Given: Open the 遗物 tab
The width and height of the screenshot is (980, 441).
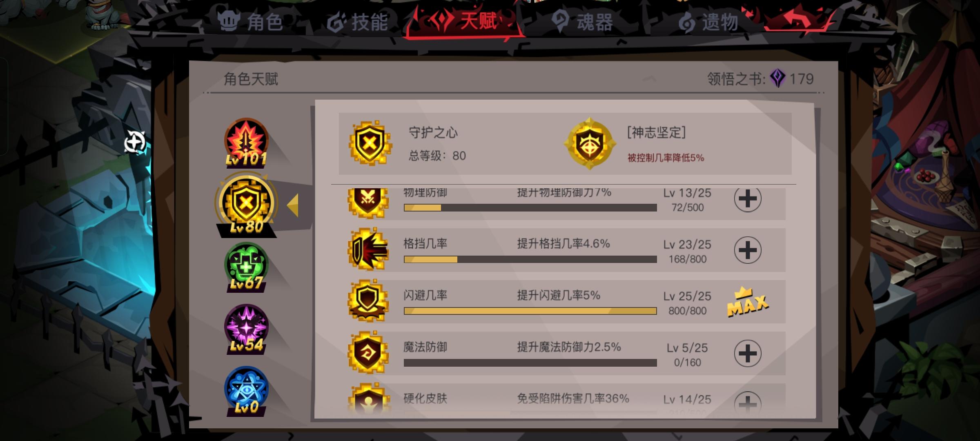Looking at the screenshot, I should tap(708, 21).
